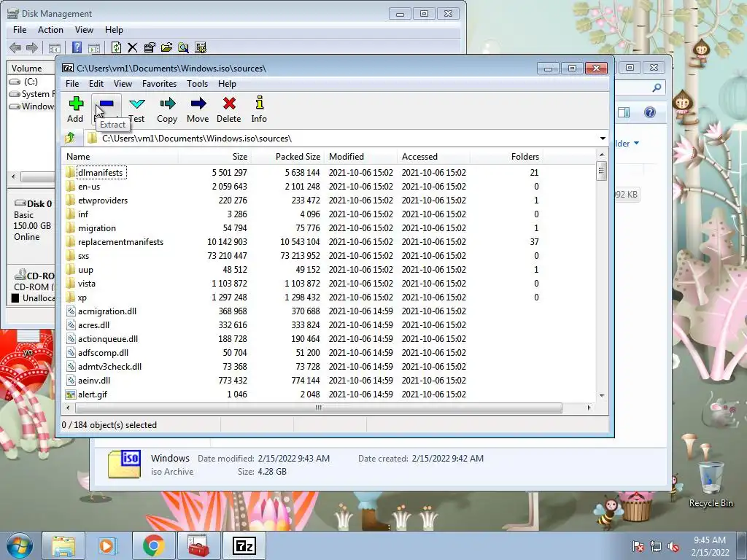The width and height of the screenshot is (747, 560).
Task: Click the horizontal scrollbar right arrow in 7-Zip
Action: (x=589, y=408)
